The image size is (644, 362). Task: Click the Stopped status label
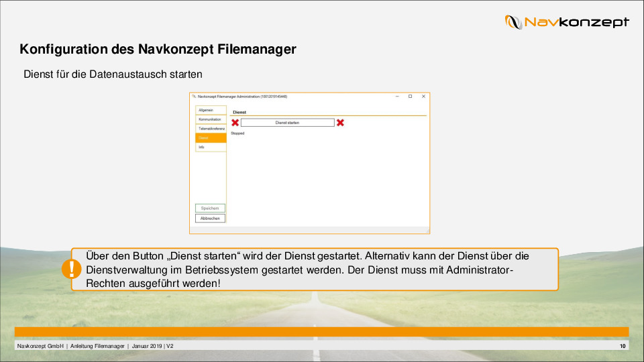pyautogui.click(x=237, y=133)
